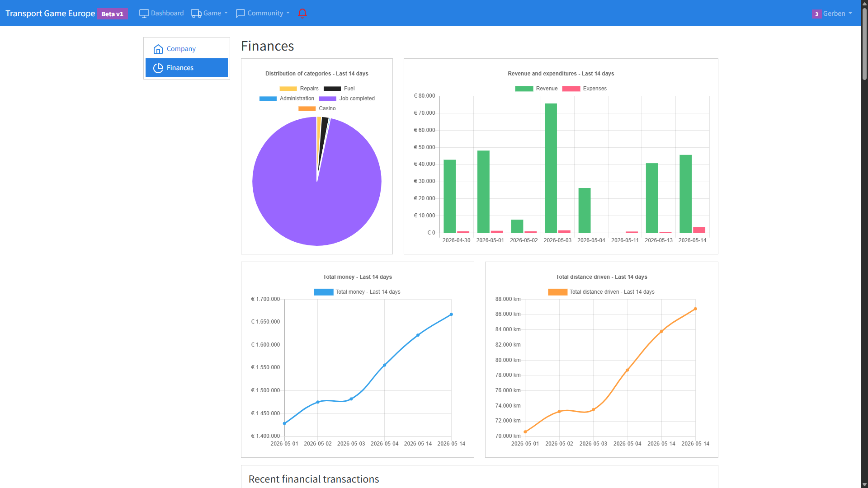
Task: Toggle the Administration legend item
Action: 287,99
